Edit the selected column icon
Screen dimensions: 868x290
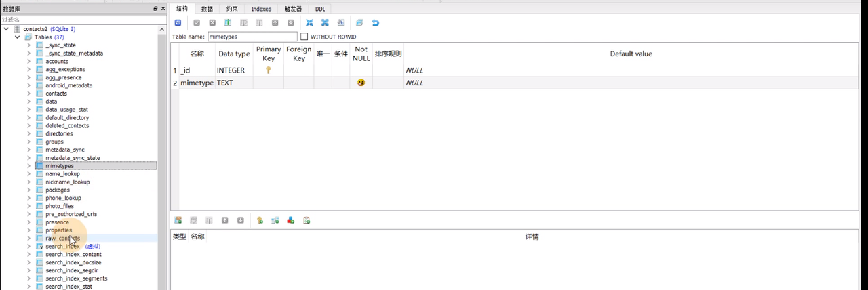pos(243,22)
